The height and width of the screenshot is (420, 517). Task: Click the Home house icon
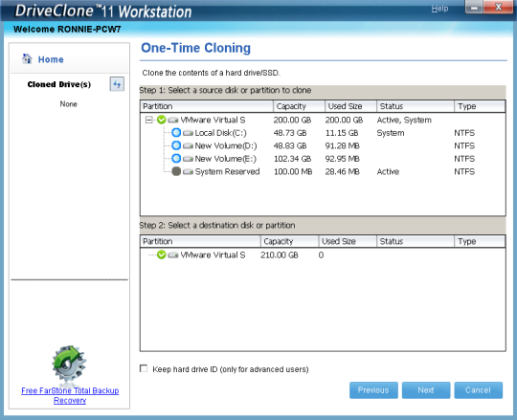[27, 58]
